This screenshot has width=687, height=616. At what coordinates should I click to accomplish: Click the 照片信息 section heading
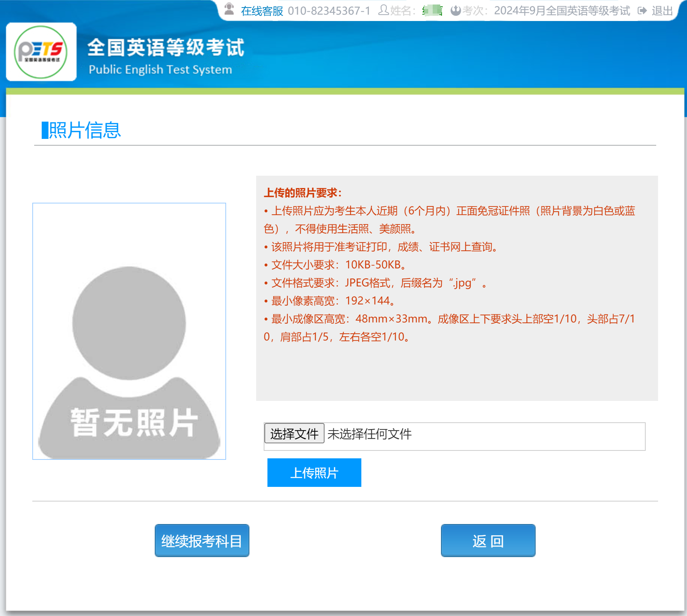[x=85, y=130]
